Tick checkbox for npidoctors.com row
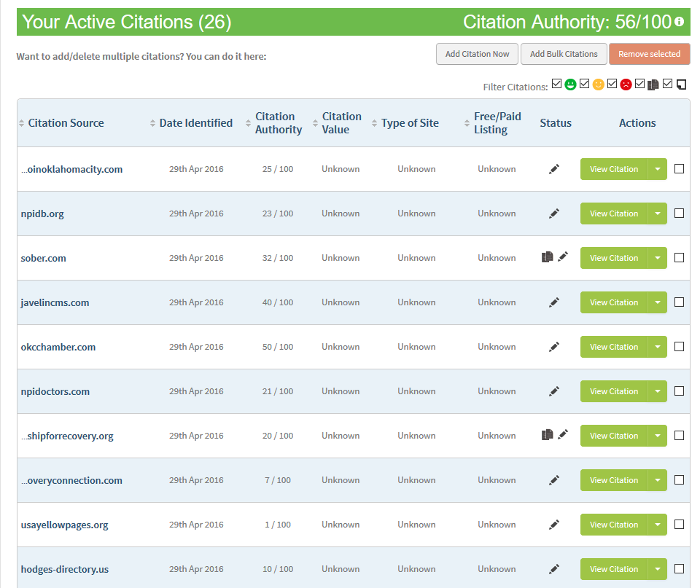The width and height of the screenshot is (700, 588). click(x=679, y=391)
